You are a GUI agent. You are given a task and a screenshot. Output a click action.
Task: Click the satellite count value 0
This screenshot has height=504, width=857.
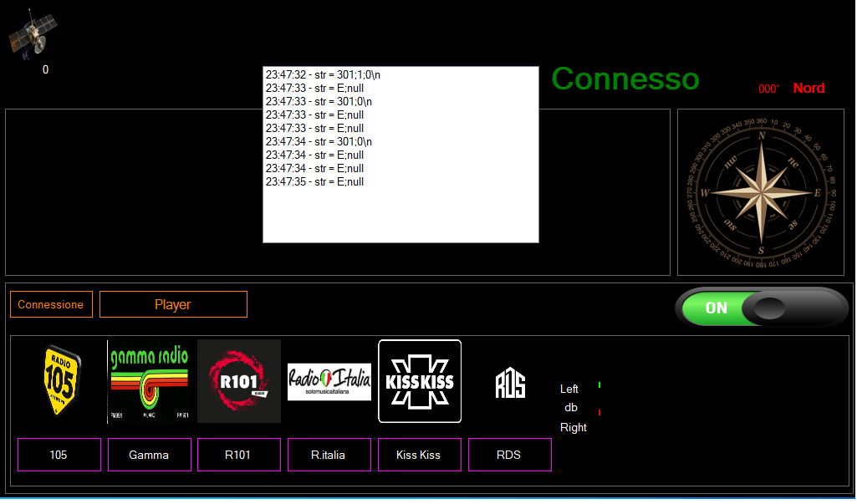pos(45,70)
